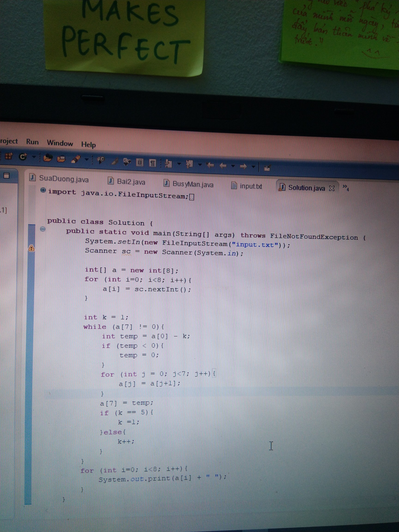Click the Open Type folder icon
The width and height of the screenshot is (399, 532).
click(x=48, y=158)
